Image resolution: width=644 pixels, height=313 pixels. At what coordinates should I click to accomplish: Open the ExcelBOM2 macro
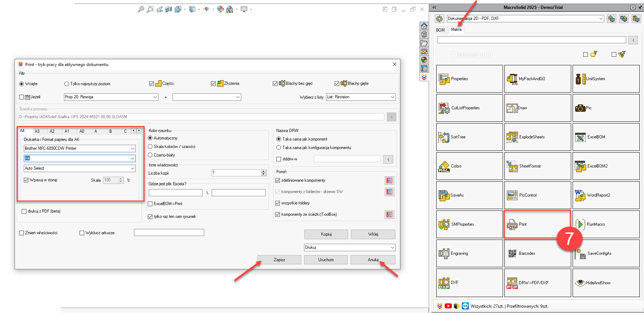(606, 166)
